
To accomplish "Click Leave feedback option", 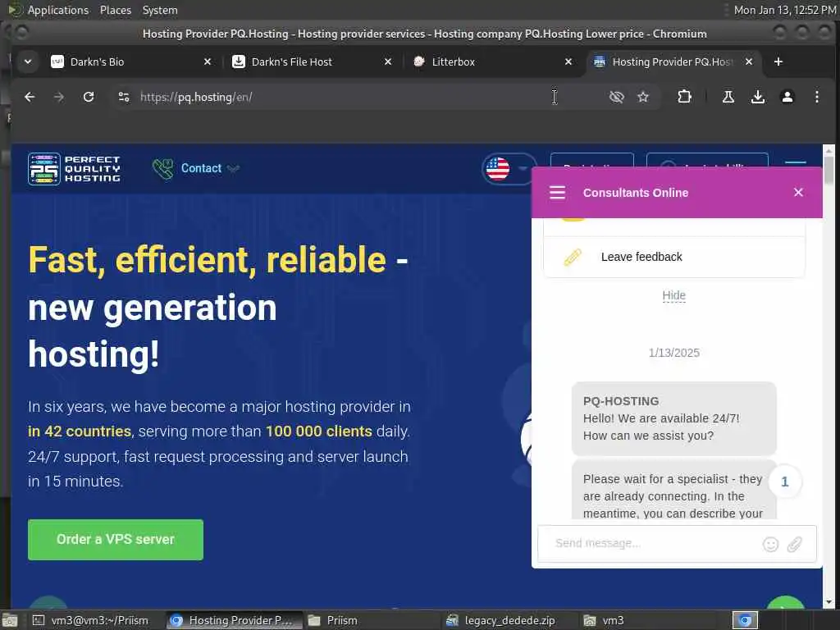I will click(674, 257).
